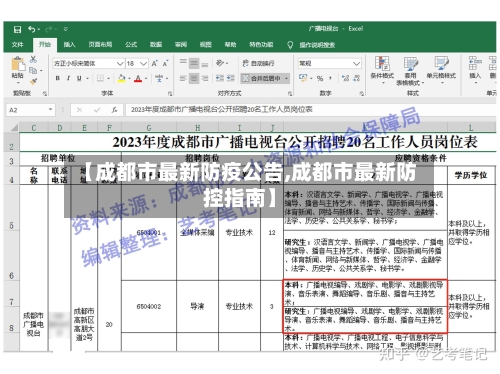Click Increase Decimal icon
Image resolution: width=500 pixels, height=374 pixels.
tap(346, 78)
